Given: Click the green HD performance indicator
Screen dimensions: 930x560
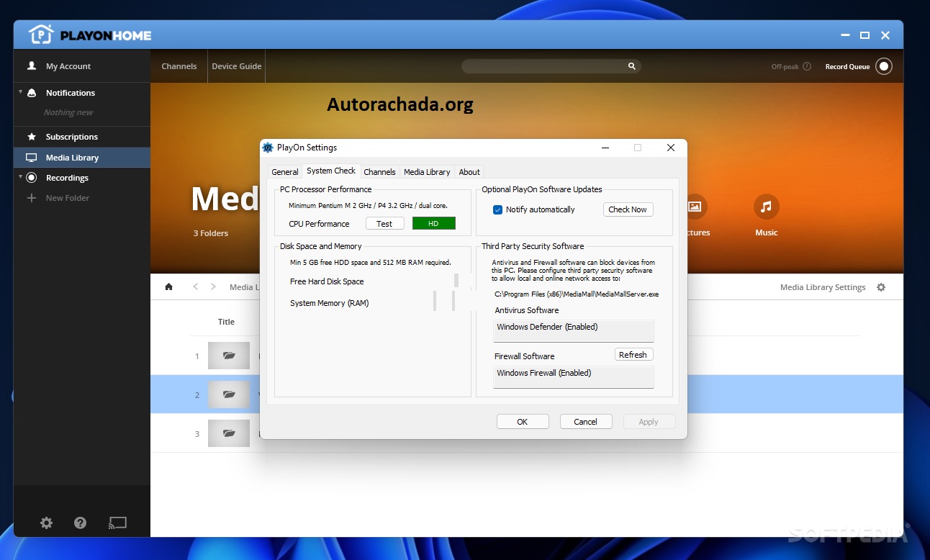Looking at the screenshot, I should tap(433, 224).
